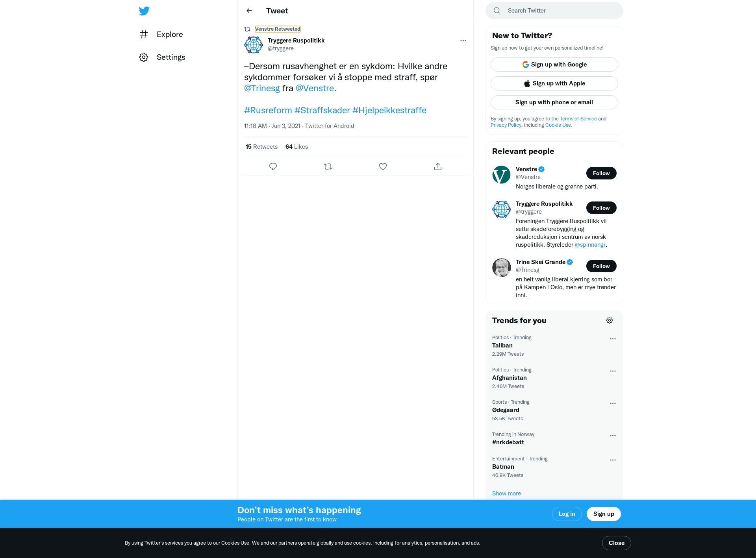Close the cookie notice banner
756x558 pixels.
617,543
